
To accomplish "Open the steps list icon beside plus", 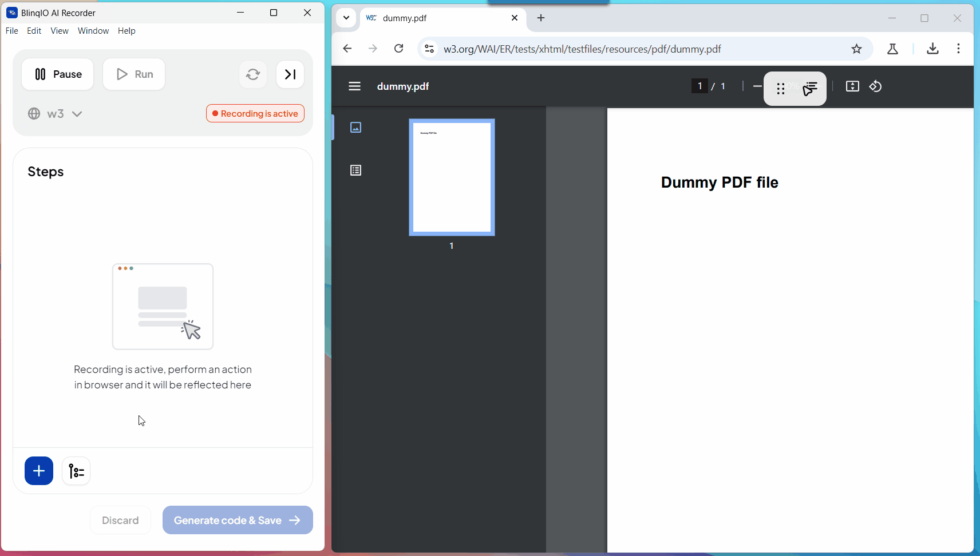I will (76, 470).
